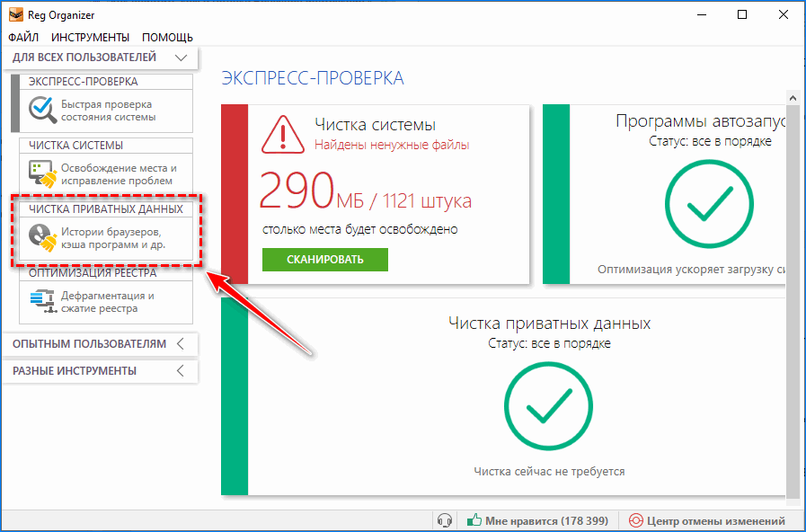Viewport: 806px width, 532px height.
Task: Open the ПОМОЩЬ menu
Action: (x=167, y=37)
